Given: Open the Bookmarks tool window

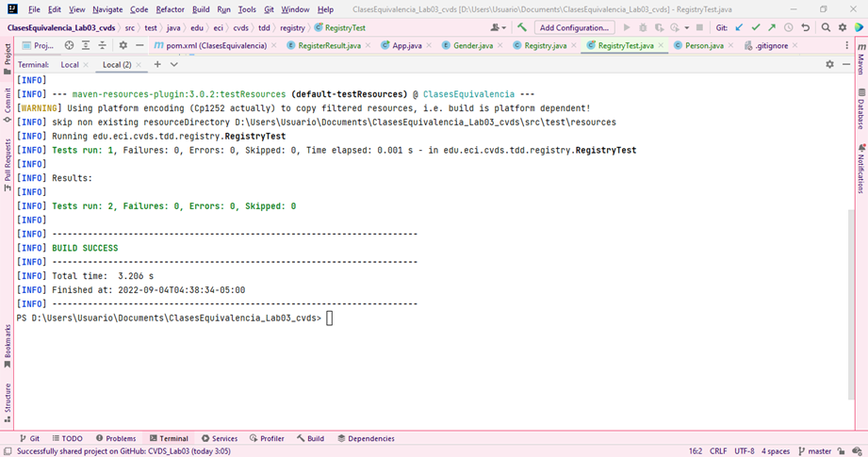Looking at the screenshot, I should (8, 346).
